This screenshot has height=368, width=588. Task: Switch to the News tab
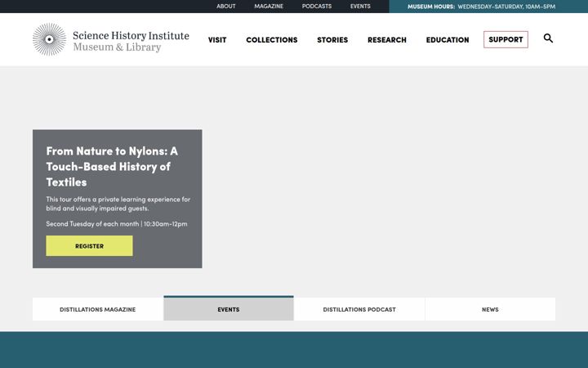[490, 309]
